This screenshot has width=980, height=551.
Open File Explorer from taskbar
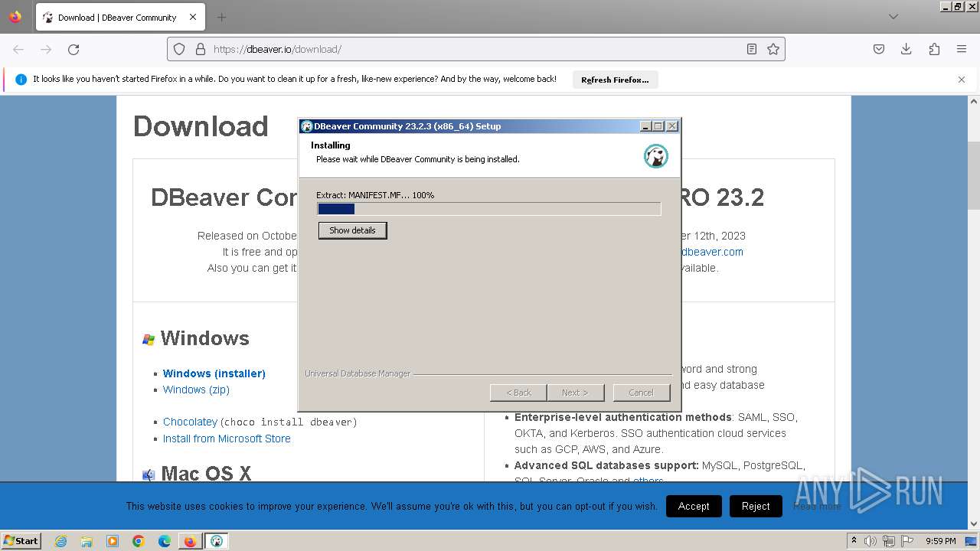(87, 541)
